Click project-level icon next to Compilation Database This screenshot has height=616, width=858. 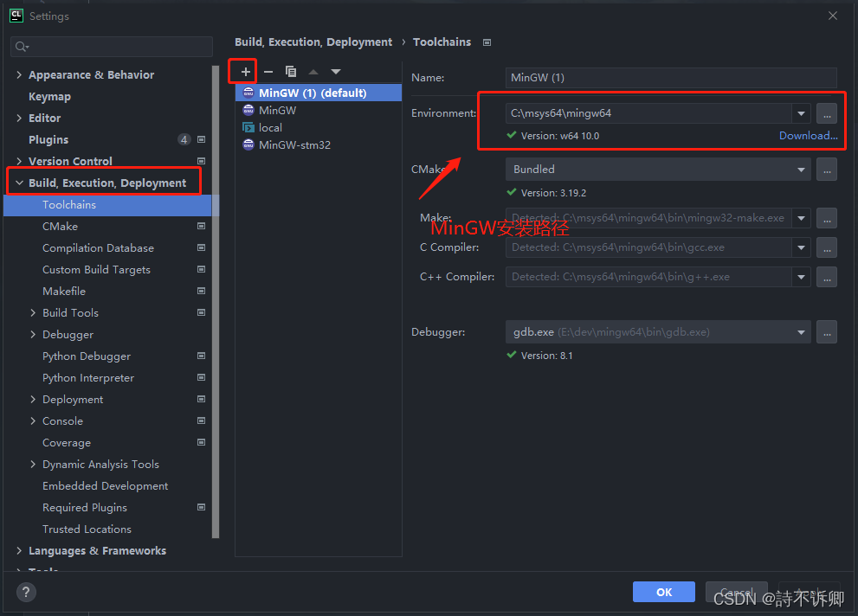point(202,247)
